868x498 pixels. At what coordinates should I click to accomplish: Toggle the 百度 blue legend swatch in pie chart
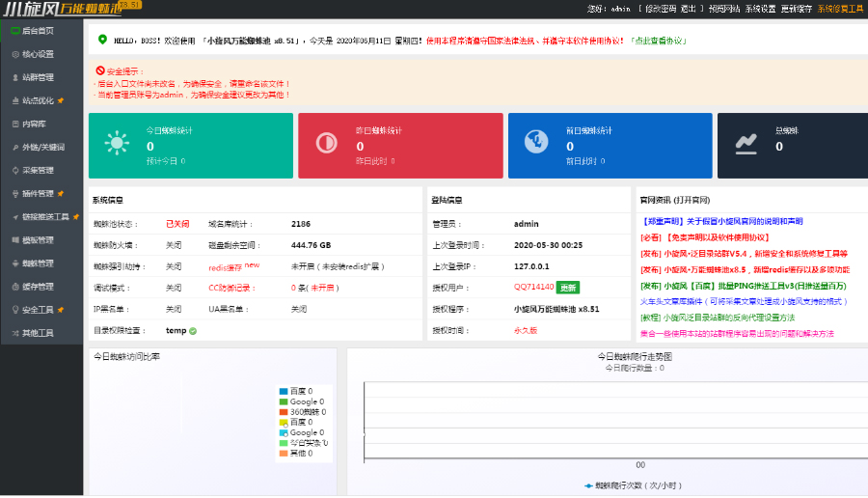click(x=284, y=391)
